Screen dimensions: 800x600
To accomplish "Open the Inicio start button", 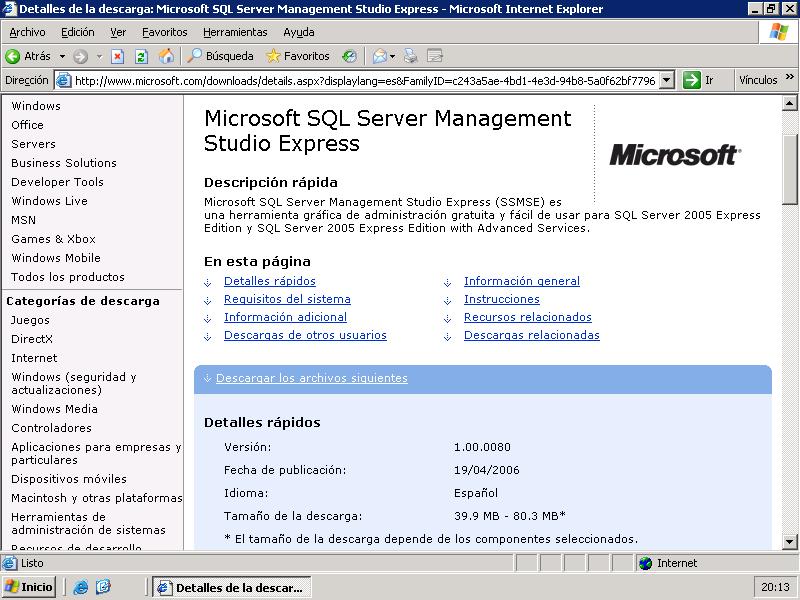I will (x=29, y=587).
